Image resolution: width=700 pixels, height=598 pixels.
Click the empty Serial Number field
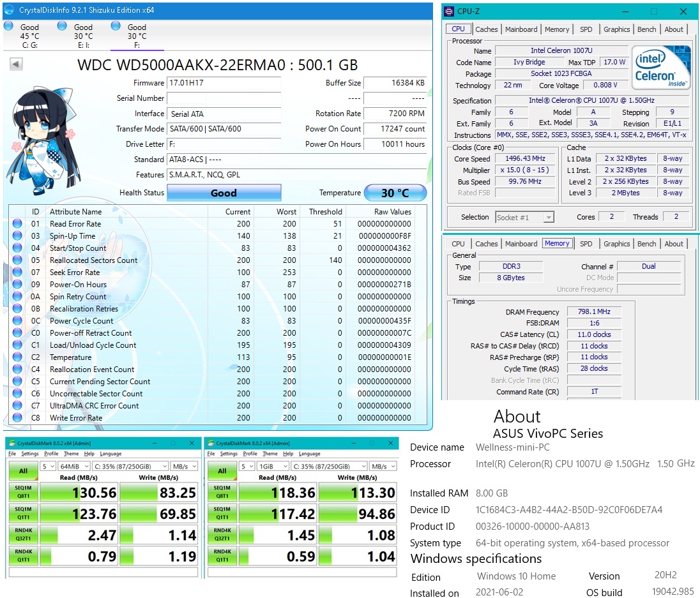click(x=224, y=98)
